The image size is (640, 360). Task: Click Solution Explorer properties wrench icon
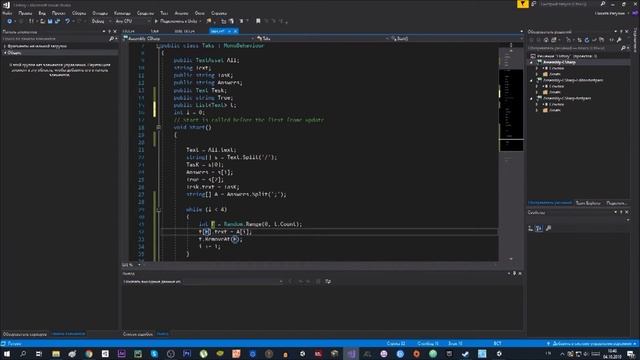(x=619, y=40)
